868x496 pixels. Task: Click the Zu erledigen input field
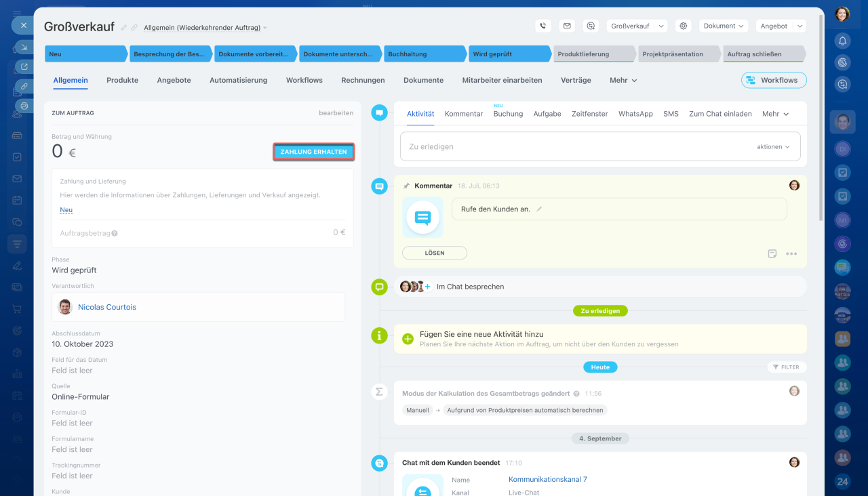point(576,146)
